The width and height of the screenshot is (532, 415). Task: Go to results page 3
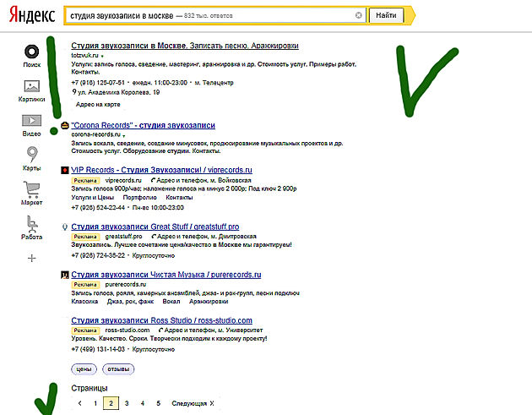(x=127, y=403)
